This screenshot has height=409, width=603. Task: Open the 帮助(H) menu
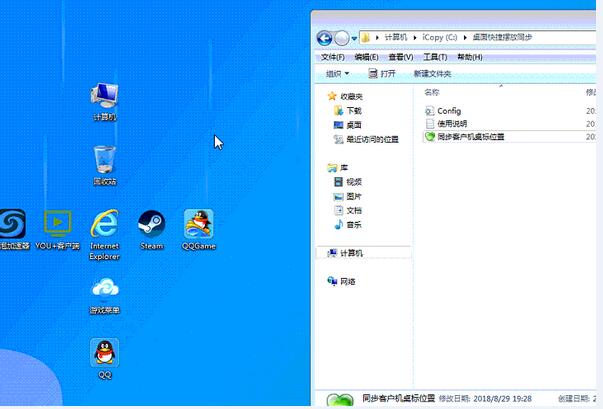coord(470,57)
